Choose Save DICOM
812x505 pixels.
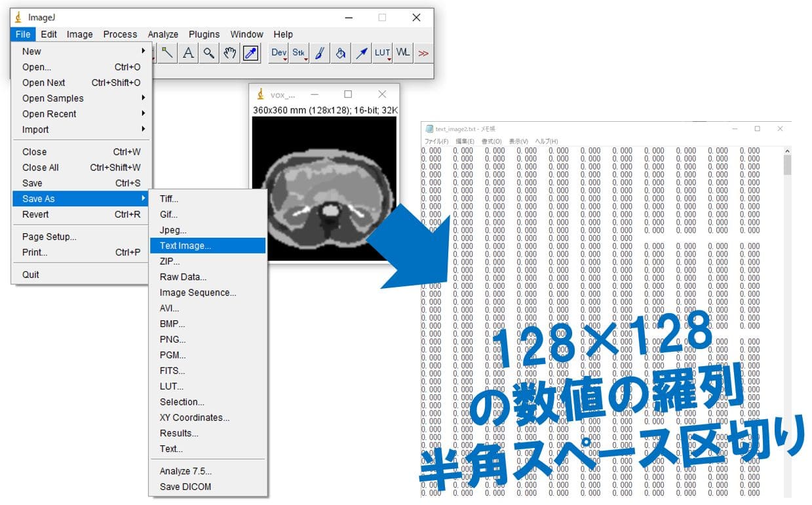(x=208, y=487)
